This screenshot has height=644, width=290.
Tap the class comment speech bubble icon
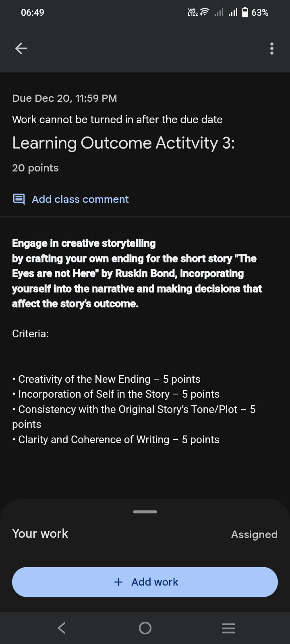coord(19,199)
